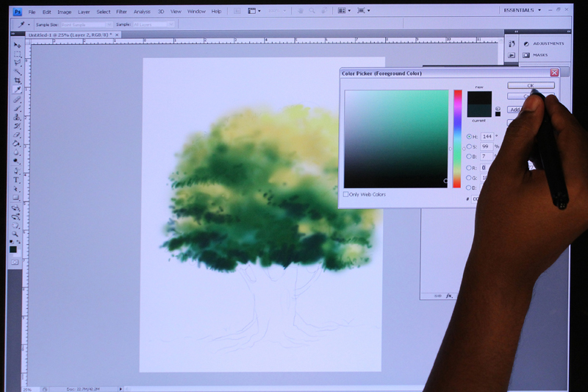
Task: Select the Move tool
Action: click(17, 46)
